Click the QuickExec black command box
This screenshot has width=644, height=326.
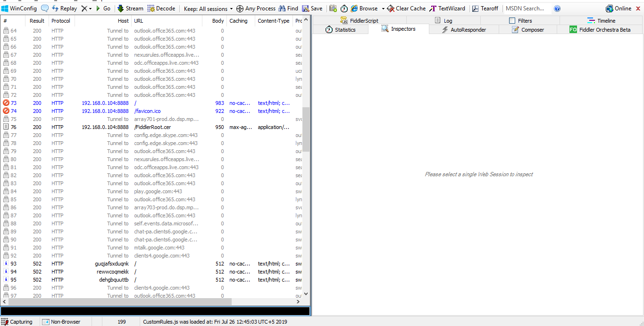tap(155, 311)
